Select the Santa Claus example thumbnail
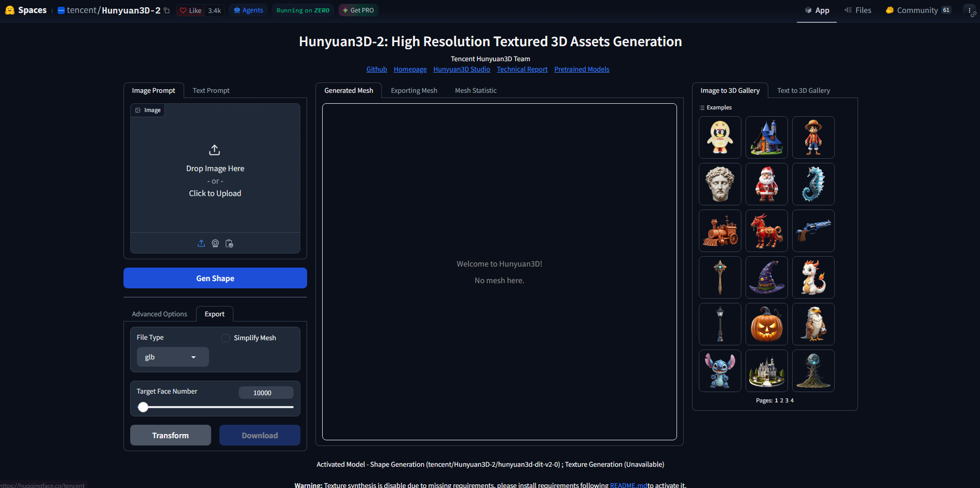The width and height of the screenshot is (980, 488). click(767, 184)
